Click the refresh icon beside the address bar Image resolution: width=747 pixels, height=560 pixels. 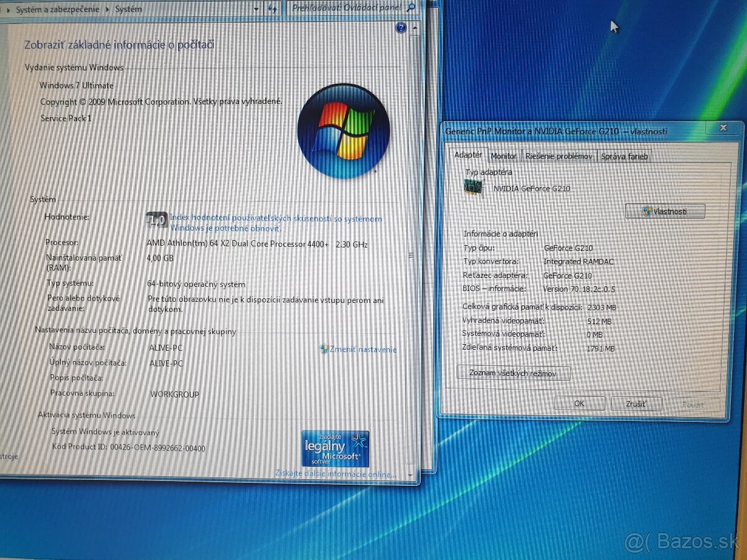point(274,9)
